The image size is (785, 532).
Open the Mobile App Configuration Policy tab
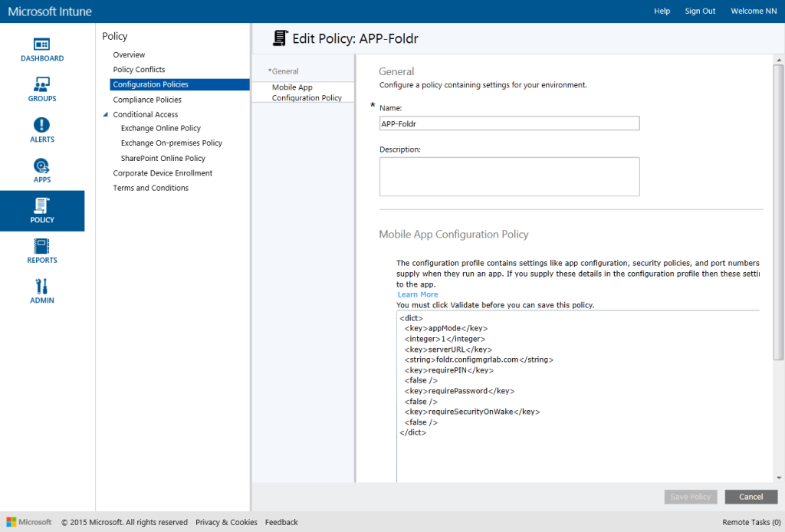pos(303,92)
